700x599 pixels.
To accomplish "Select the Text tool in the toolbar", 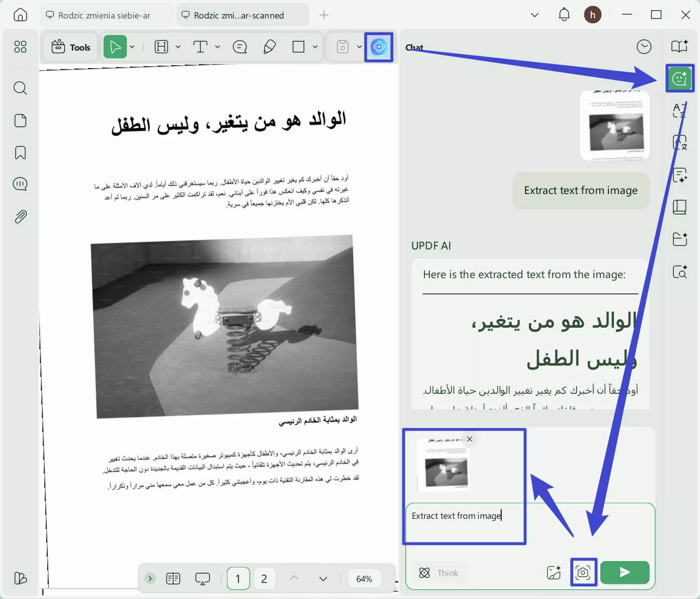I will pyautogui.click(x=200, y=47).
